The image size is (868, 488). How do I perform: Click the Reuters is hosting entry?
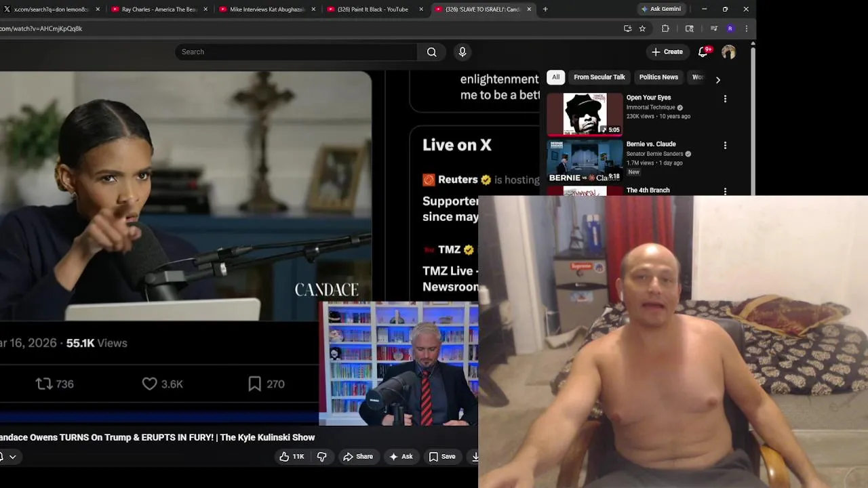[x=481, y=180]
